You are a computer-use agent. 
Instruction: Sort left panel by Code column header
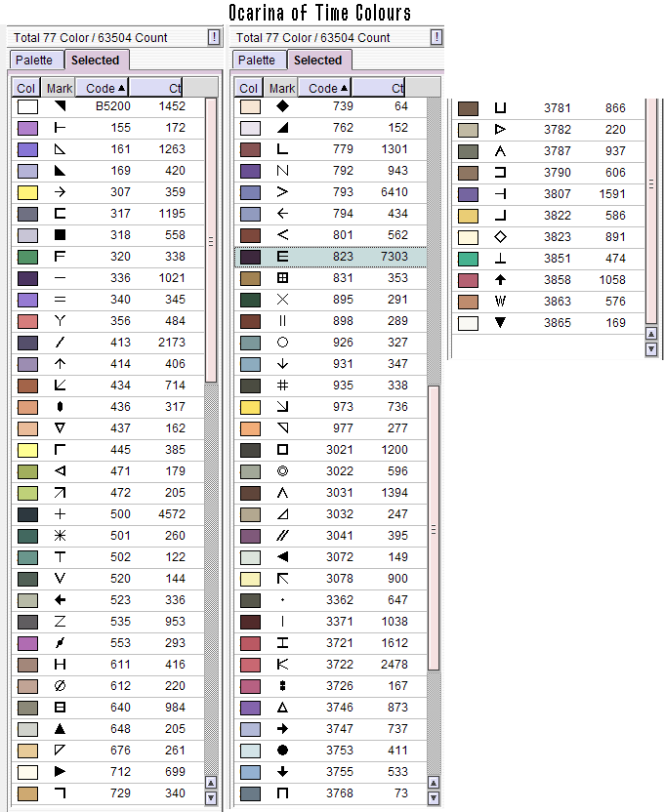point(102,88)
